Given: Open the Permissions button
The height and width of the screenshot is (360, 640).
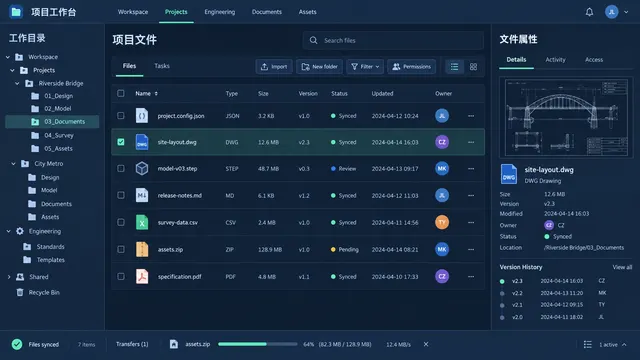Looking at the screenshot, I should tap(411, 67).
